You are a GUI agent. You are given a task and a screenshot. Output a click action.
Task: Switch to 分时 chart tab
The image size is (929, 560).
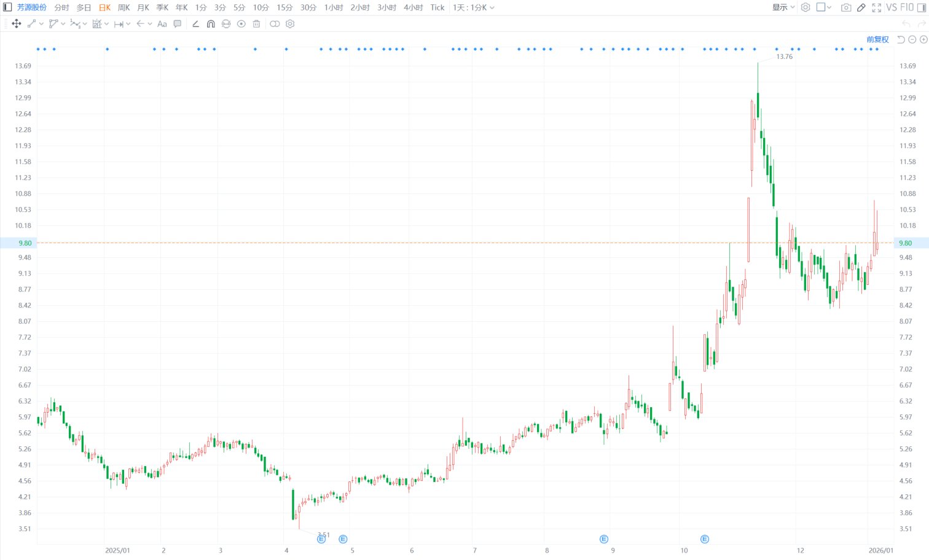pyautogui.click(x=61, y=7)
